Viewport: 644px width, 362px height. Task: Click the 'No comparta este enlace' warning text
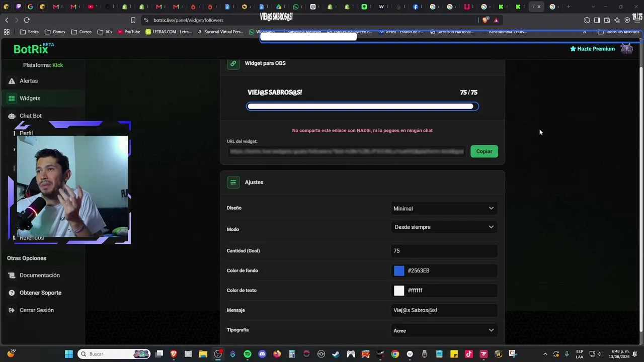(362, 131)
